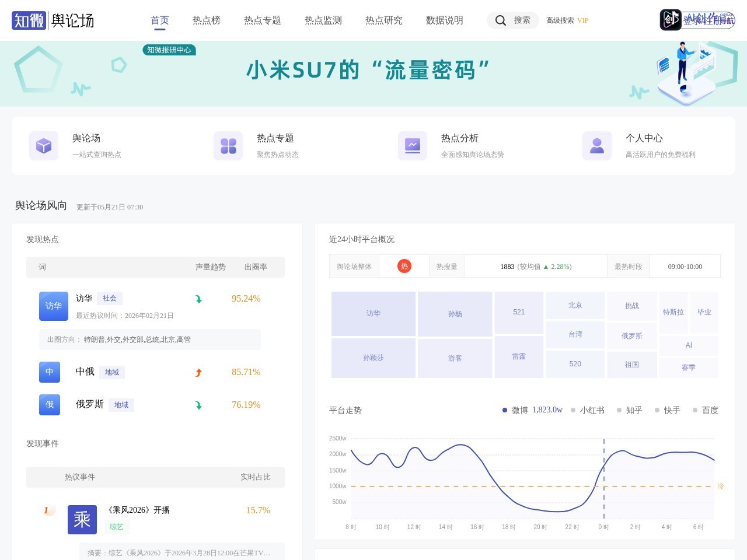Click the 09:00-10:00 最热时段 value
Image resolution: width=747 pixels, height=560 pixels.
(685, 267)
